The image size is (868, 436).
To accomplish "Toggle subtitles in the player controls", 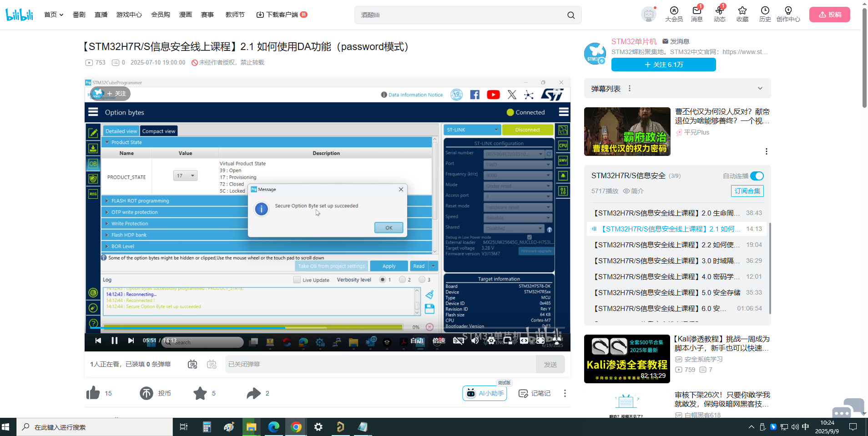I will tap(459, 341).
